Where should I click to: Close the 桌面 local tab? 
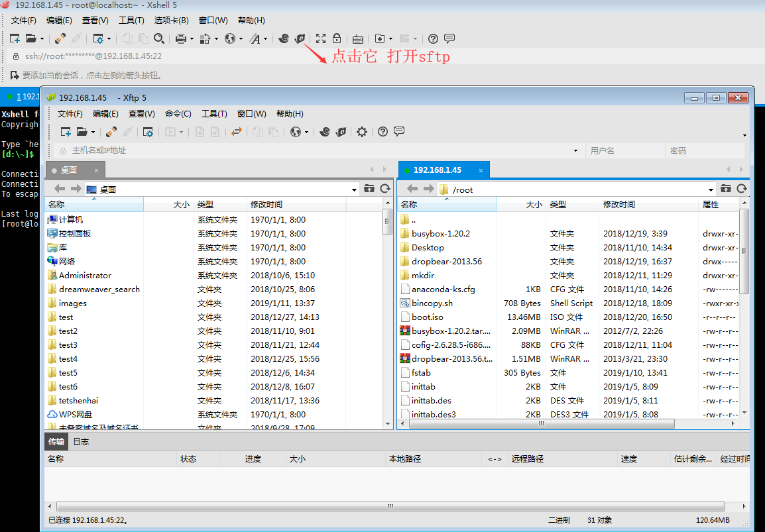pyautogui.click(x=97, y=170)
